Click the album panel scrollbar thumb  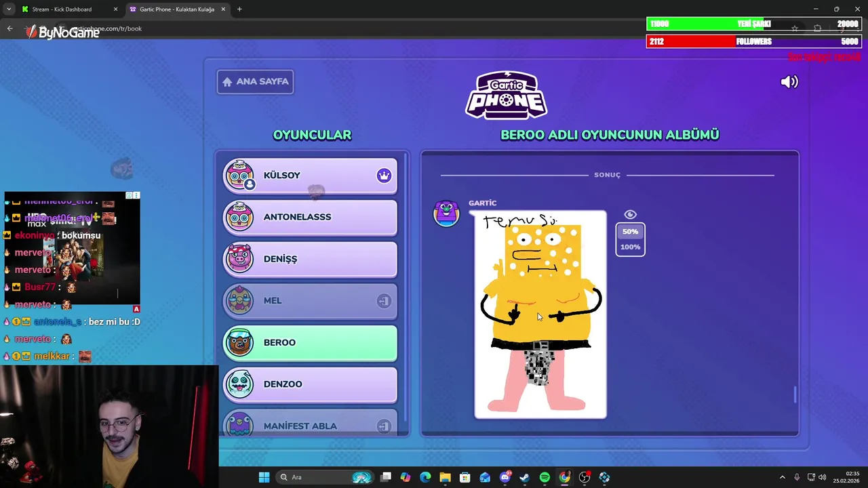coord(795,394)
